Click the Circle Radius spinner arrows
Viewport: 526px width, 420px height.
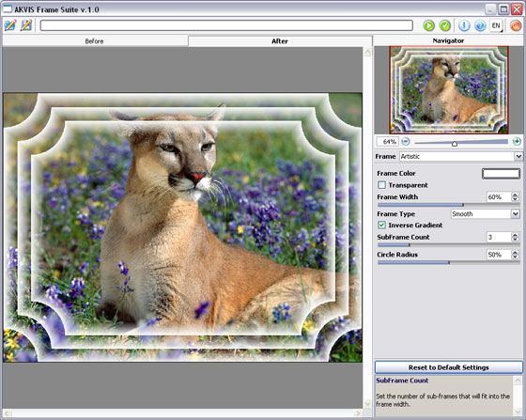pyautogui.click(x=515, y=255)
